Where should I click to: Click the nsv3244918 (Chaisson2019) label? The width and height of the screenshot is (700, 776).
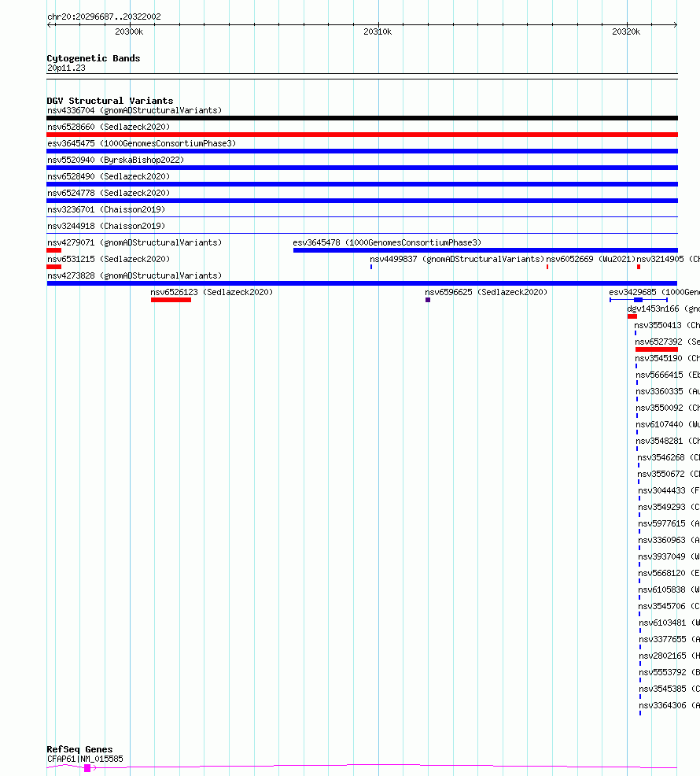point(106,226)
